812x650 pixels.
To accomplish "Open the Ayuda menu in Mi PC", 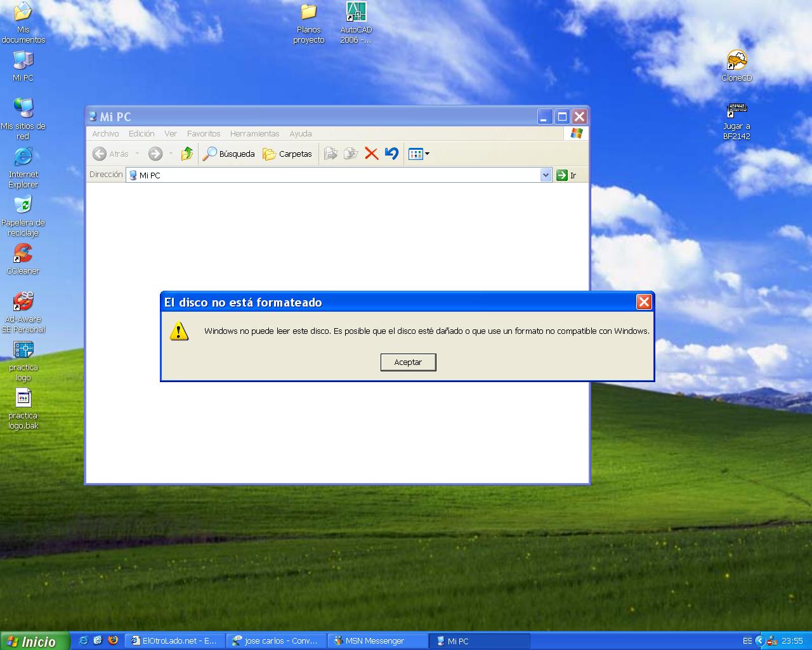I will tap(301, 134).
